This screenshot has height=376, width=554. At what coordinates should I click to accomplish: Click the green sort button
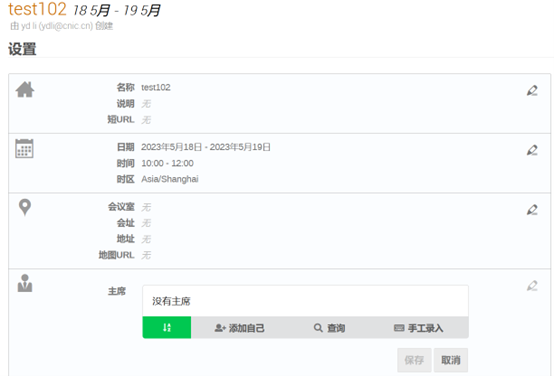167,328
